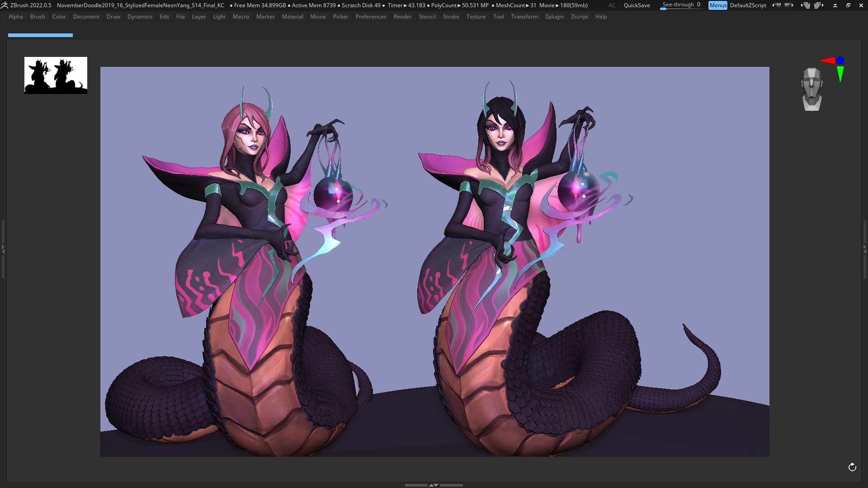Open the Document menu
The image size is (868, 488).
point(86,17)
